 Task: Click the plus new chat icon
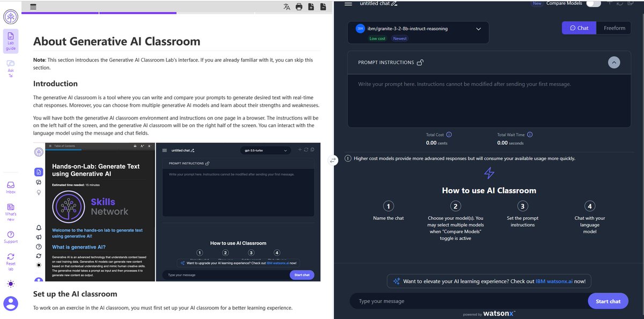pyautogui.click(x=610, y=3)
